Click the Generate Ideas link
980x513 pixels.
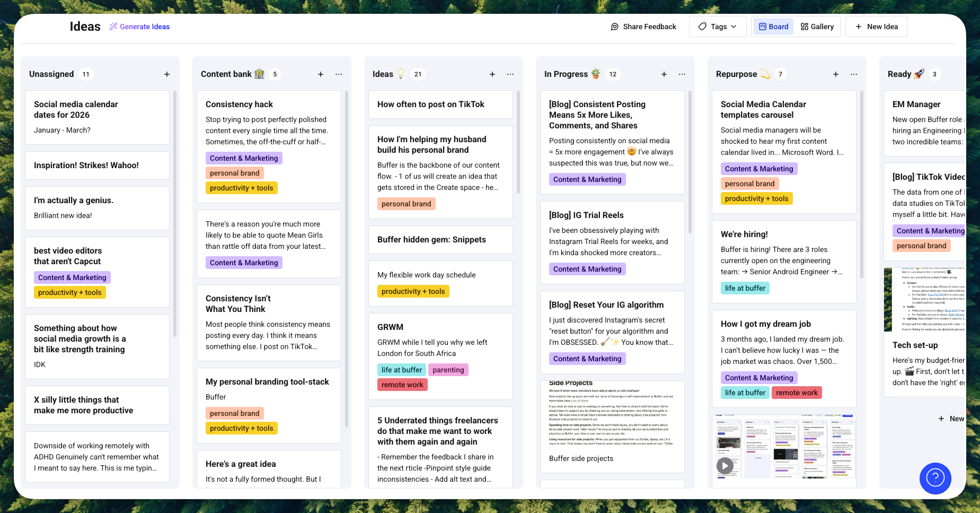[x=145, y=26]
